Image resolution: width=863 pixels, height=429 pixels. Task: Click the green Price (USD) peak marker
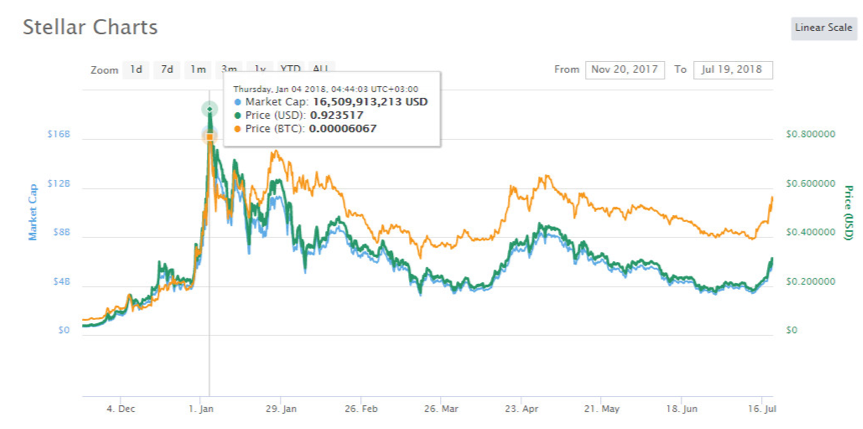(x=209, y=109)
